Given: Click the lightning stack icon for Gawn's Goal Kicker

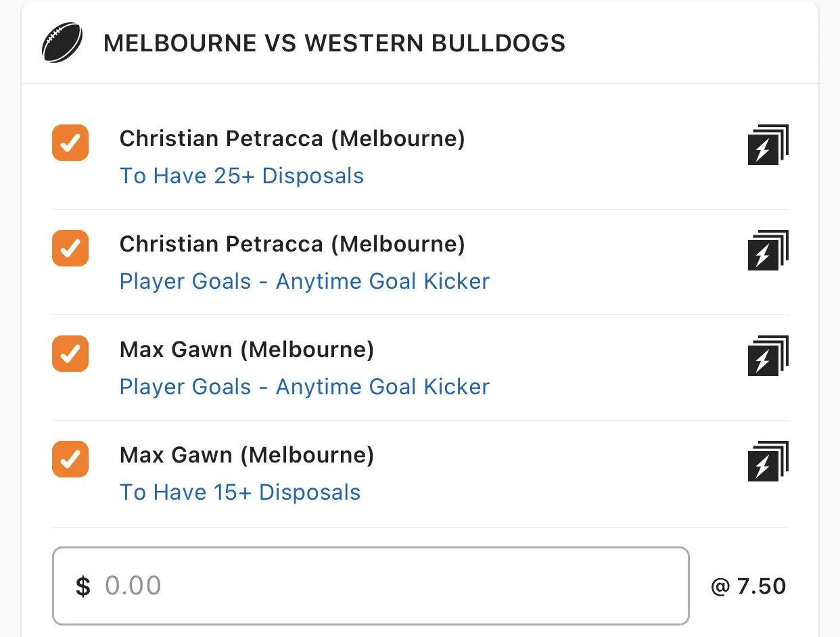Looking at the screenshot, I should tap(768, 356).
